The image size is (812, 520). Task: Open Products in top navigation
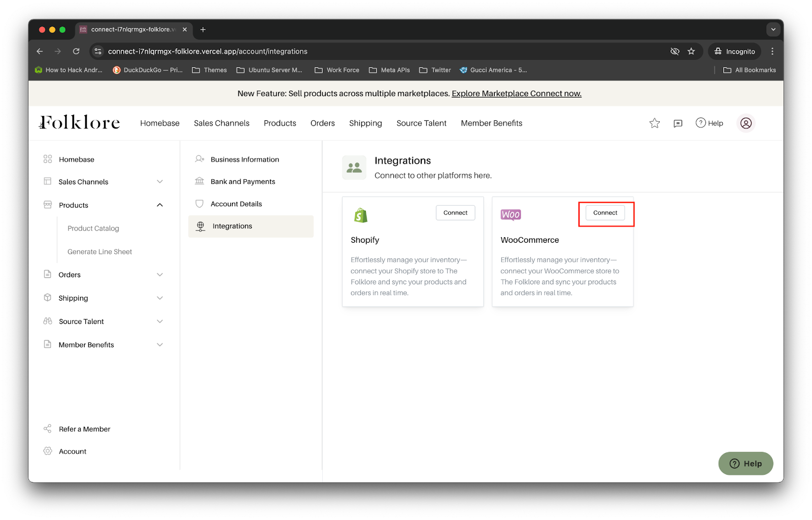tap(280, 123)
